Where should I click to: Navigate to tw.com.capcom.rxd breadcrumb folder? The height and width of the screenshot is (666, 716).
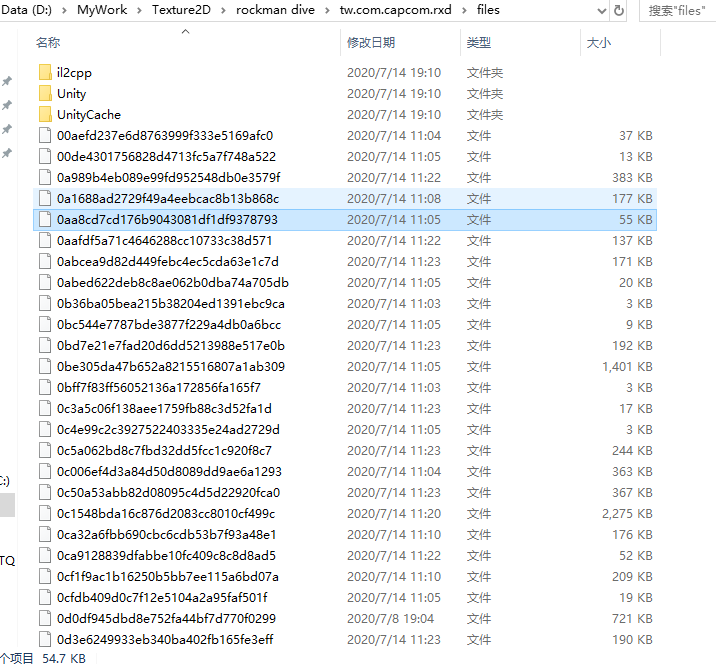[x=395, y=10]
